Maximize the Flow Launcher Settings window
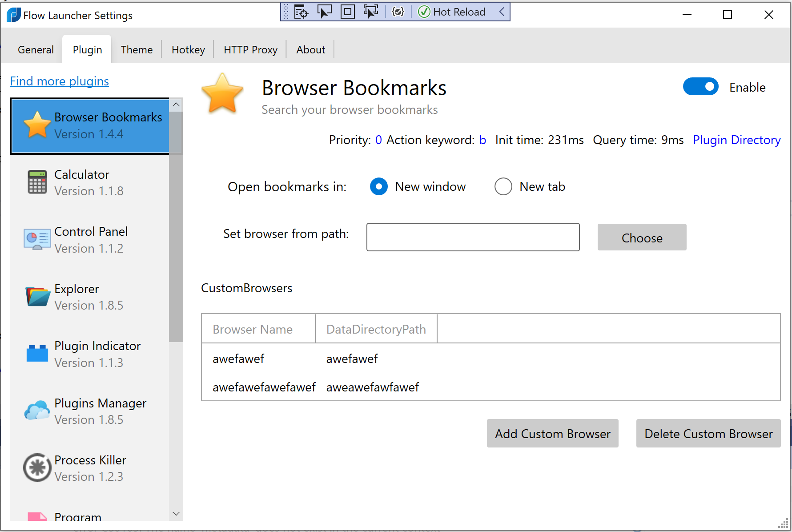The height and width of the screenshot is (532, 792). pyautogui.click(x=728, y=15)
